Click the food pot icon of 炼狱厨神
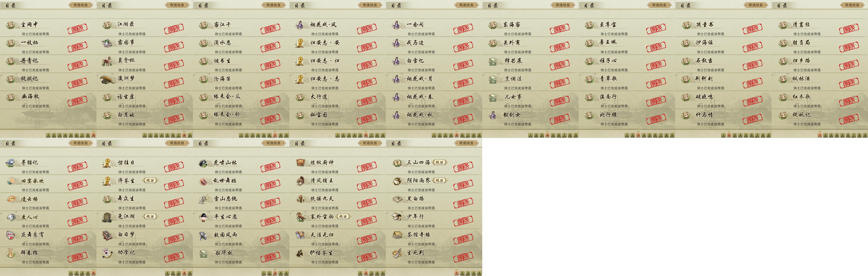Image resolution: width=868 pixels, height=276 pixels. pos(301,163)
